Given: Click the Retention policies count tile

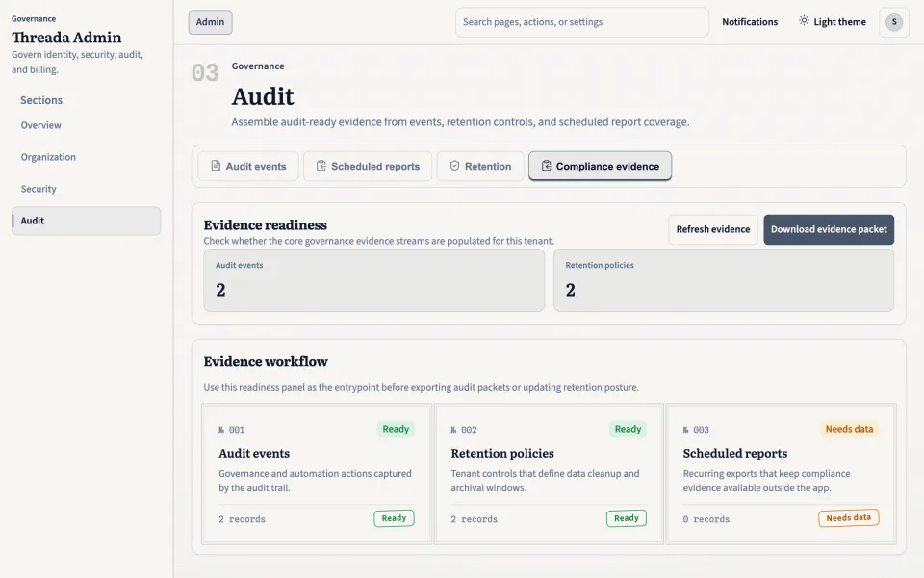Looking at the screenshot, I should coord(724,280).
